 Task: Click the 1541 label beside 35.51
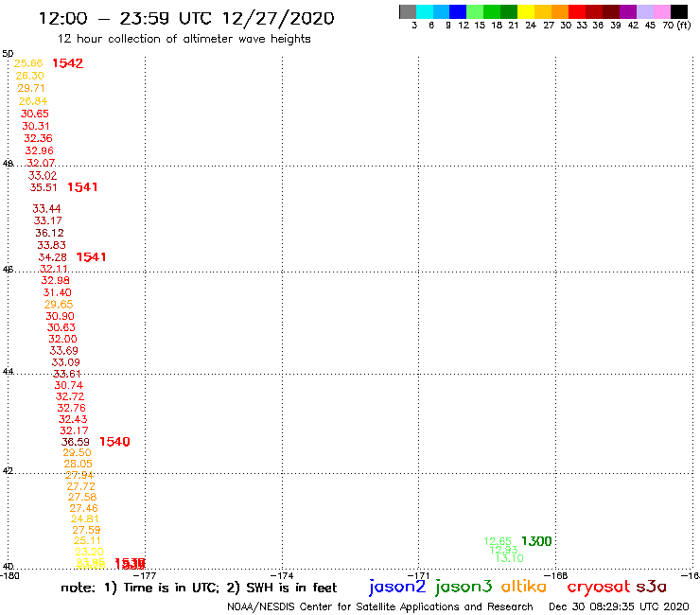(82, 187)
